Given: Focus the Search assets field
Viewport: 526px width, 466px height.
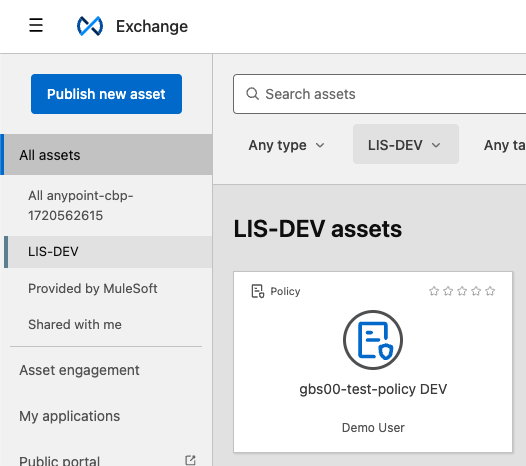Looking at the screenshot, I should [x=379, y=94].
